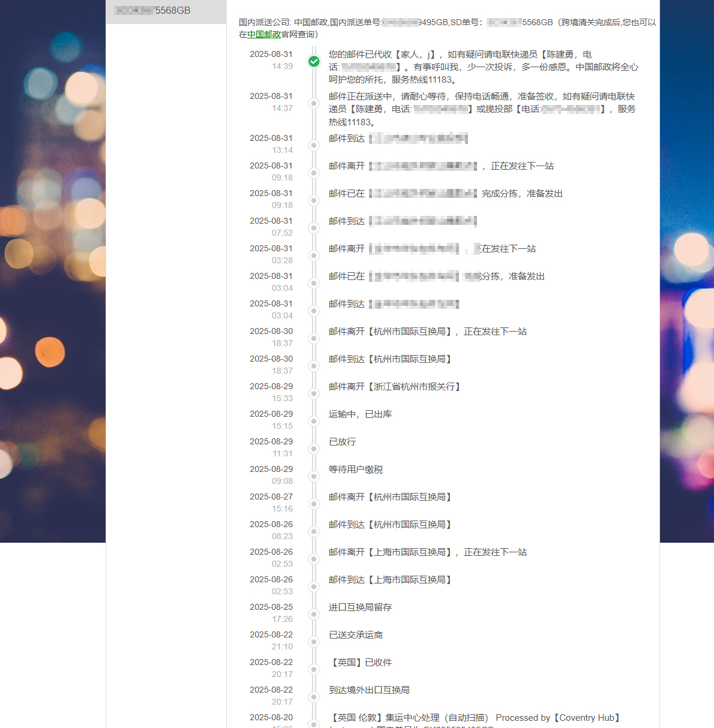Click the timeline dot beside 等待用户缴税
714x728 pixels.
pos(314,476)
